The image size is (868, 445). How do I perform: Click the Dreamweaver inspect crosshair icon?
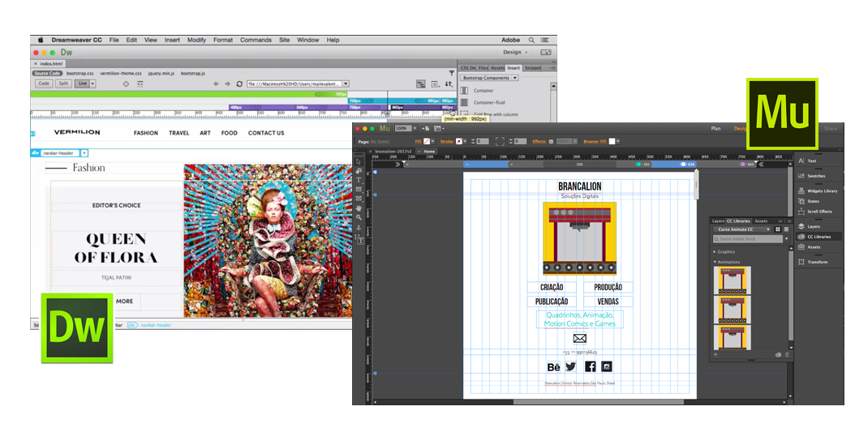coord(126,83)
